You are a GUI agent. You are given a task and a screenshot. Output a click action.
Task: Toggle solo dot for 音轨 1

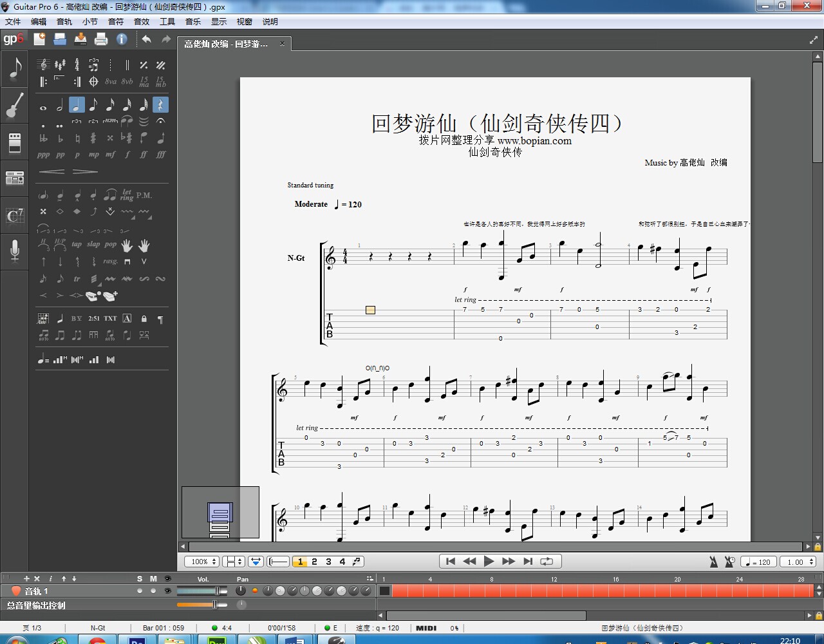[x=140, y=591]
